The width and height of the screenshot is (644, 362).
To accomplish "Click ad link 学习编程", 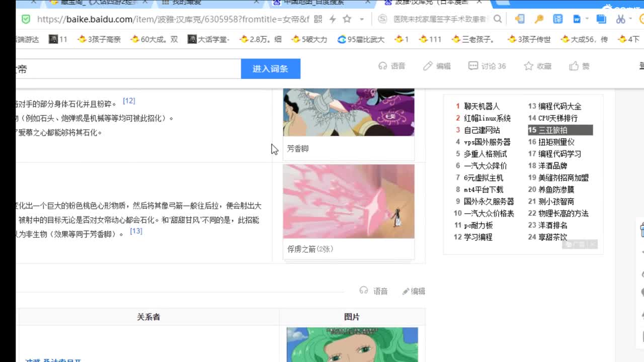I will (478, 237).
